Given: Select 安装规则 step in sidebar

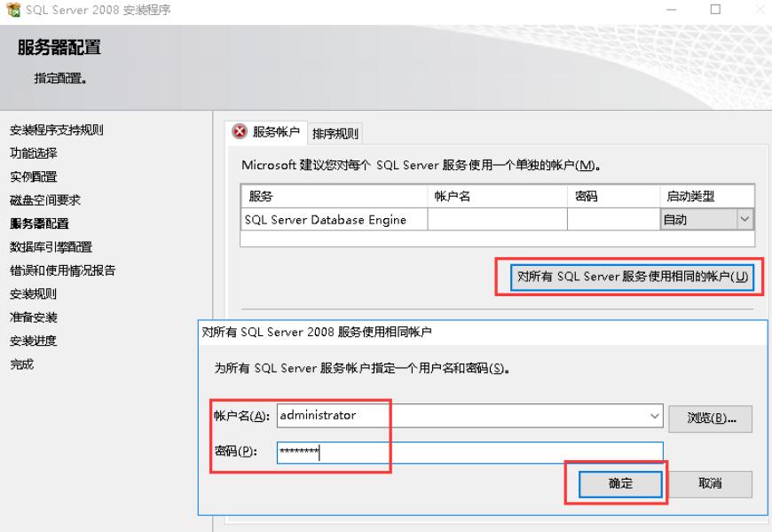Looking at the screenshot, I should coord(33,293).
